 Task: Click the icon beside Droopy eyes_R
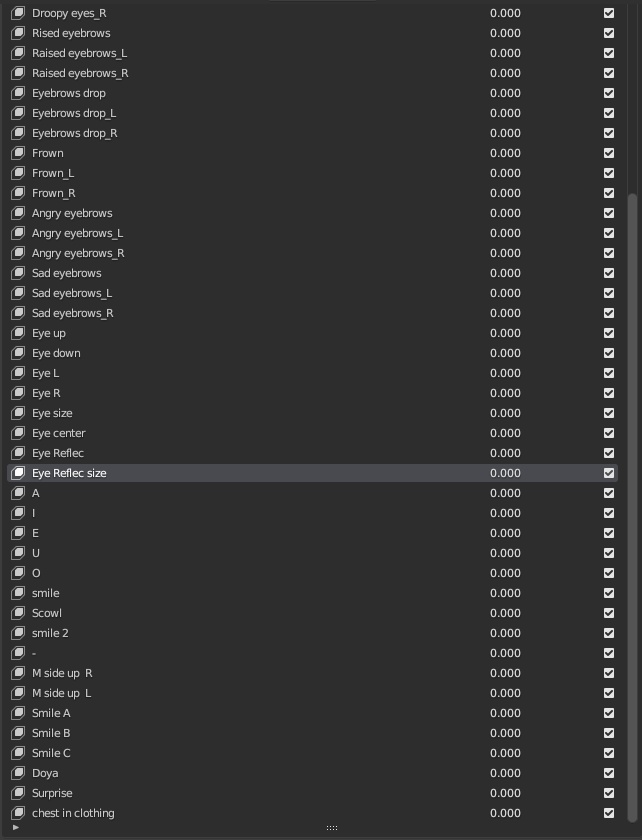pos(18,13)
